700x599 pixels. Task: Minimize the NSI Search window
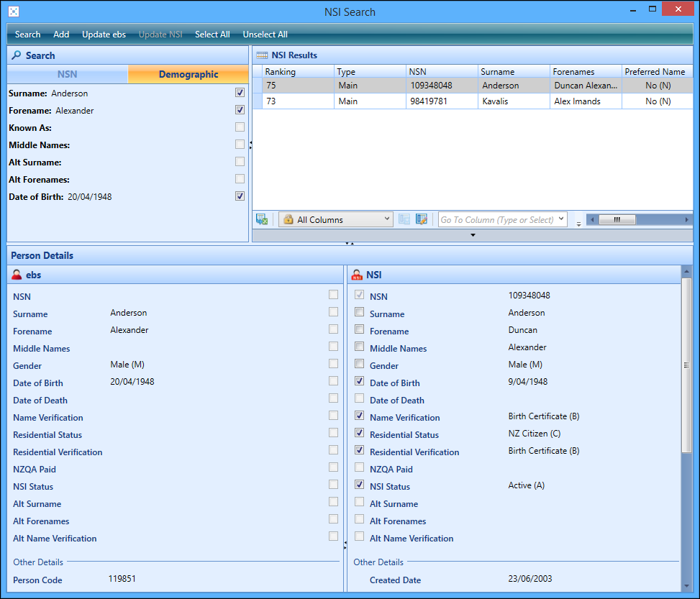click(x=633, y=10)
